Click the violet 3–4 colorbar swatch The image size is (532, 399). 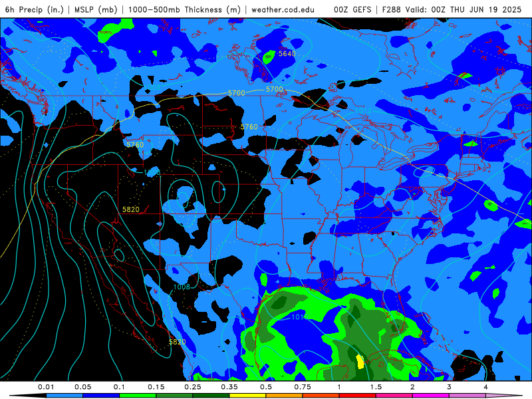(x=467, y=396)
